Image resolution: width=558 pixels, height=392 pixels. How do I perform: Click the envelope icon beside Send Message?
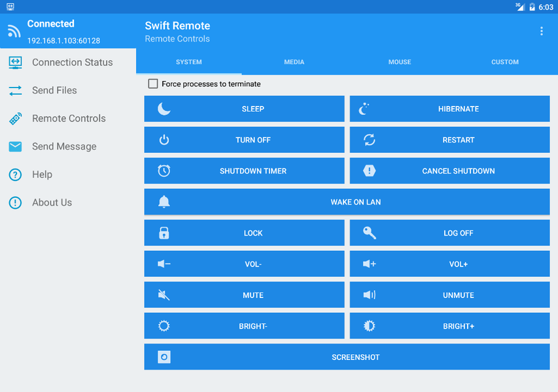[14, 146]
